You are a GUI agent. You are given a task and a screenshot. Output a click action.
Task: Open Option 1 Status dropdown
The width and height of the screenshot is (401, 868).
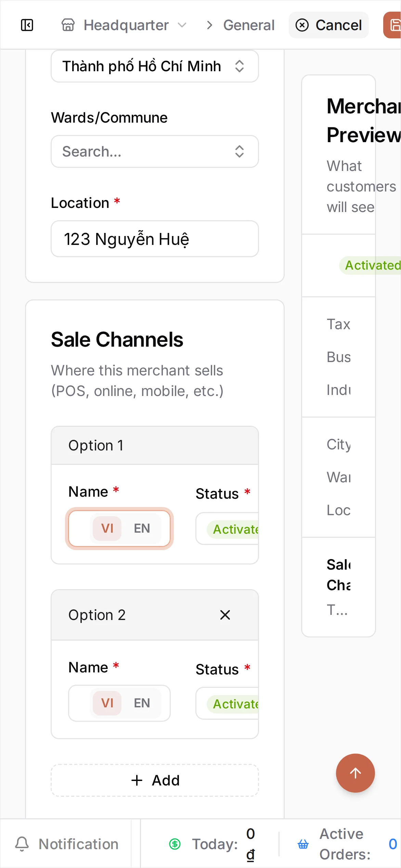coord(227,529)
